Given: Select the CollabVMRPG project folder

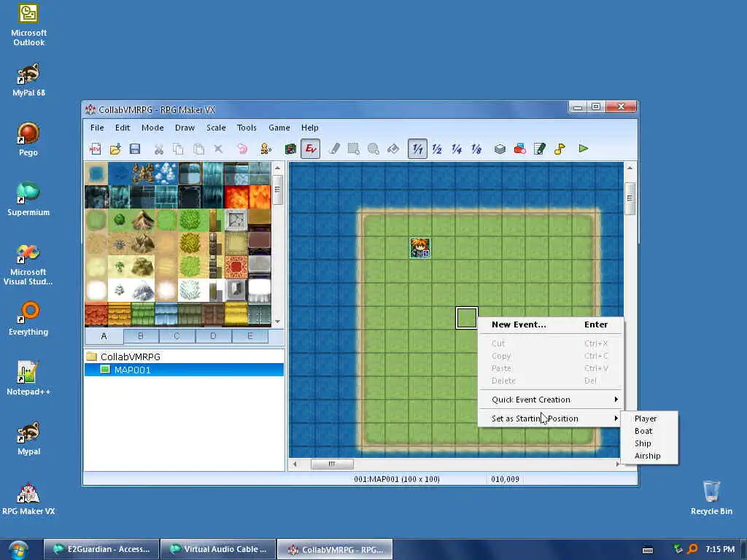Looking at the screenshot, I should [x=124, y=357].
